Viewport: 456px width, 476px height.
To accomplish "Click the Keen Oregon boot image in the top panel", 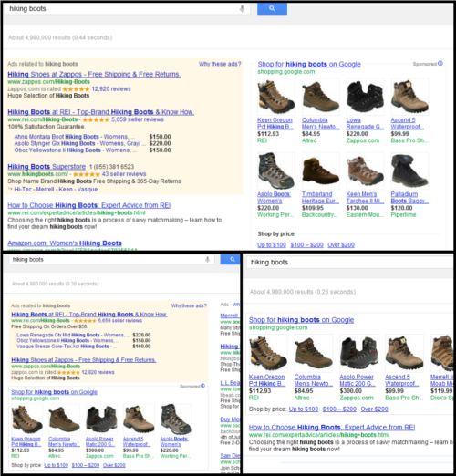I will point(276,97).
